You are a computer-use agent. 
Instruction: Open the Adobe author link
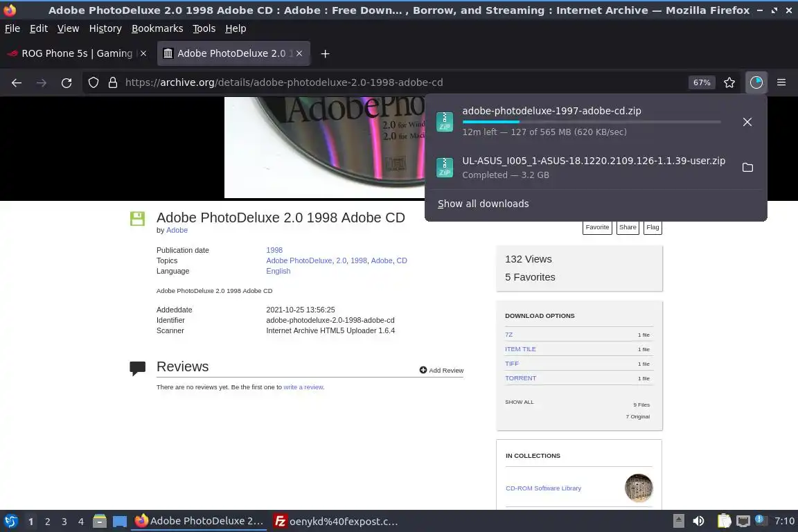[x=177, y=230]
